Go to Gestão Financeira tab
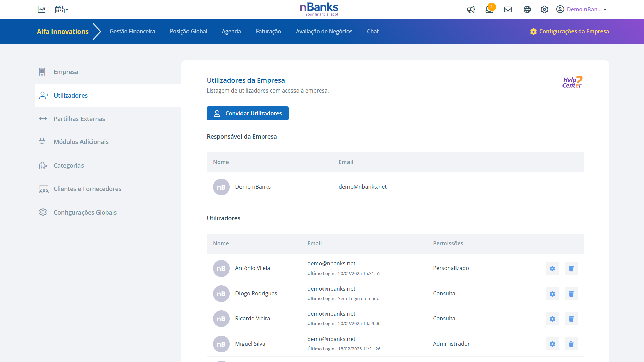 click(x=132, y=31)
